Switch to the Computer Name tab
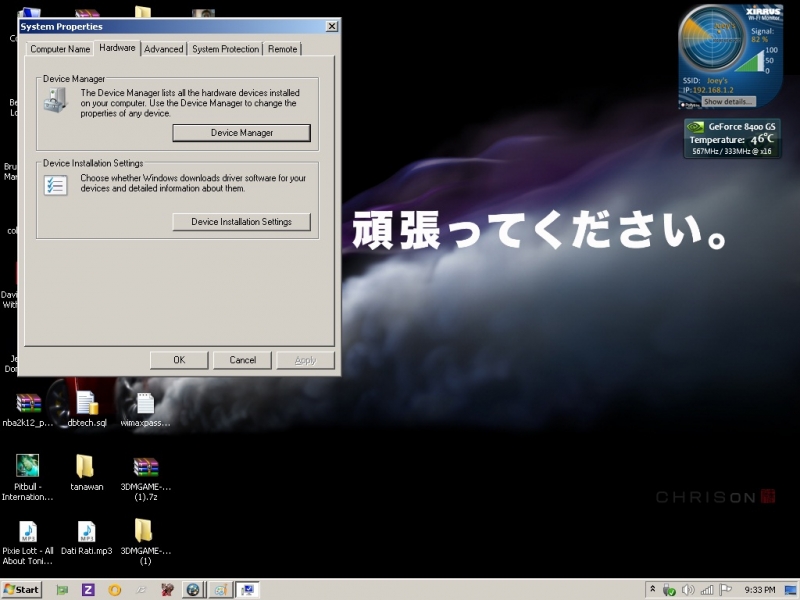This screenshot has height=600, width=800. 60,49
